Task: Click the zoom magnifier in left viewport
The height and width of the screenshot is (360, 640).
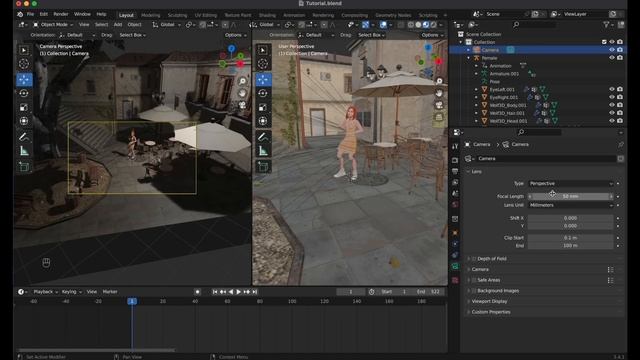Action: pyautogui.click(x=242, y=81)
